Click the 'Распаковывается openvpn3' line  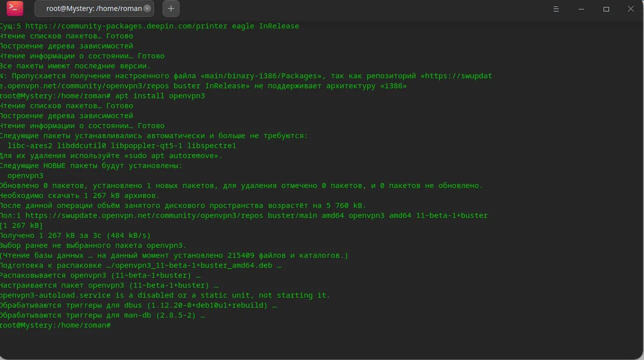[100, 275]
